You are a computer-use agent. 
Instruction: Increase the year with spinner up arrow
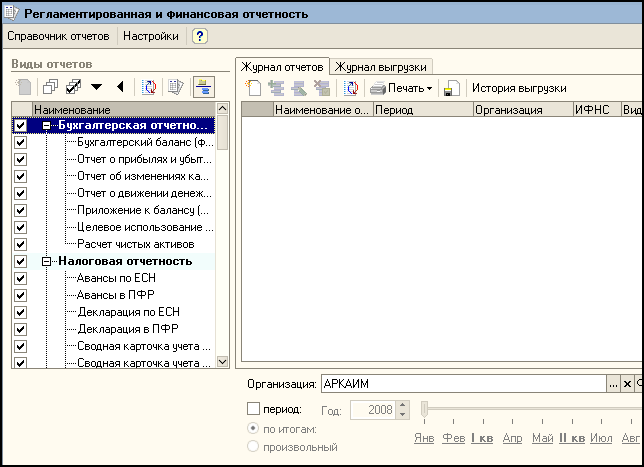(402, 405)
